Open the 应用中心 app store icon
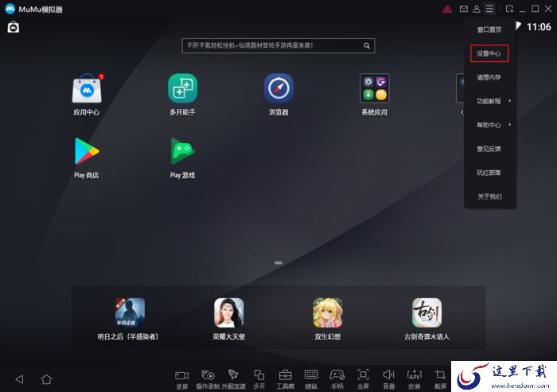 (x=87, y=88)
